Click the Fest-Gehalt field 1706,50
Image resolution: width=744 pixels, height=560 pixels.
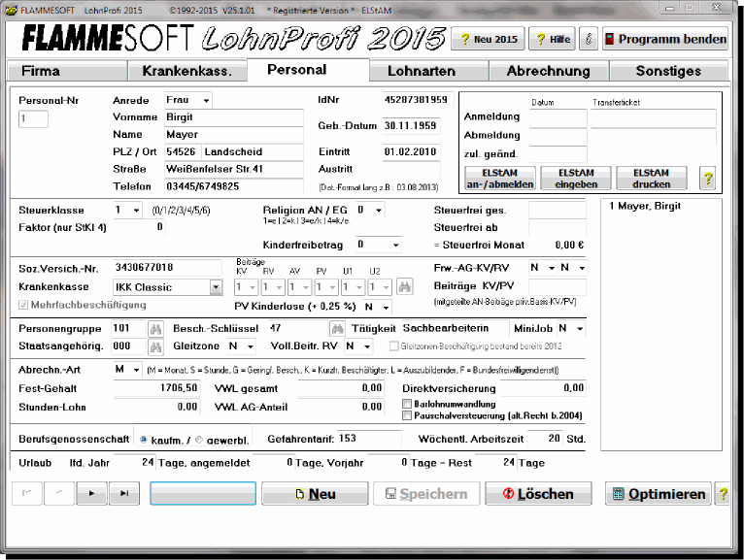[156, 388]
